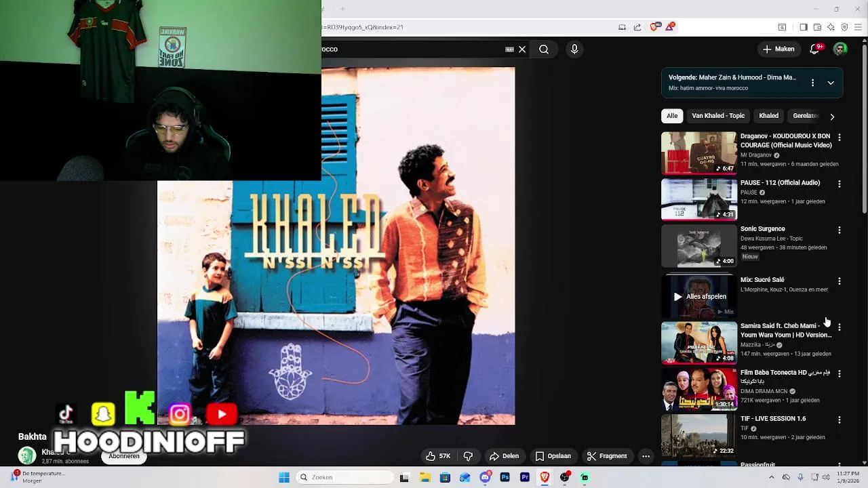Image resolution: width=868 pixels, height=488 pixels.
Task: Create a Fragment clip
Action: point(607,456)
